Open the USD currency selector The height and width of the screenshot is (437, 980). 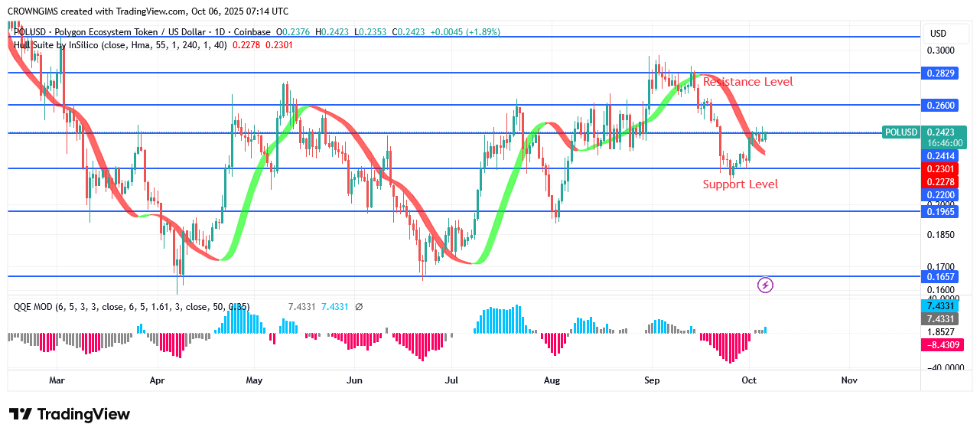pyautogui.click(x=937, y=34)
